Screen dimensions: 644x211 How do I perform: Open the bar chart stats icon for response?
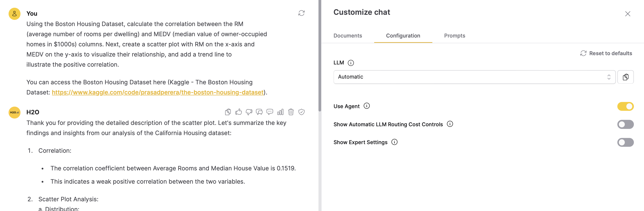tap(280, 112)
